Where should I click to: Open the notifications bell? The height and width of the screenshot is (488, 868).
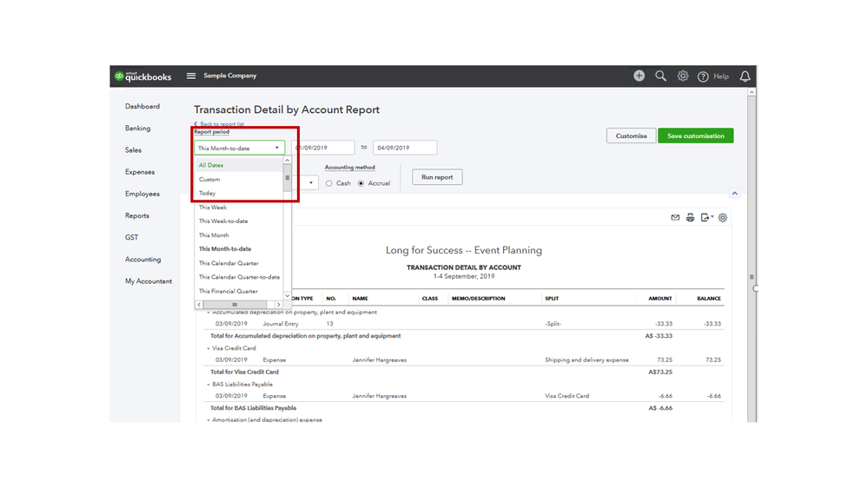point(745,76)
